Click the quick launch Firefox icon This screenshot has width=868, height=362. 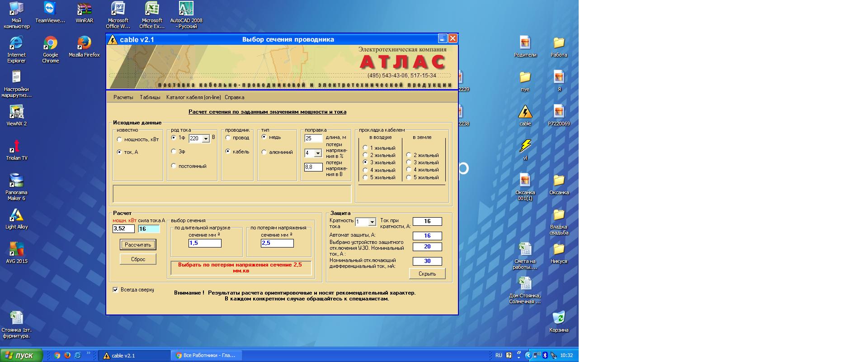pyautogui.click(x=67, y=355)
